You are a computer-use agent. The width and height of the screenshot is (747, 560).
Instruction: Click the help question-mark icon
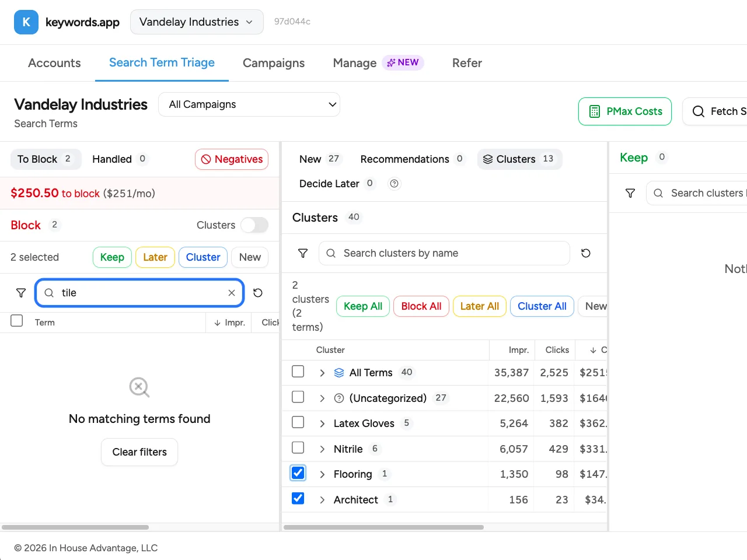[x=395, y=184]
